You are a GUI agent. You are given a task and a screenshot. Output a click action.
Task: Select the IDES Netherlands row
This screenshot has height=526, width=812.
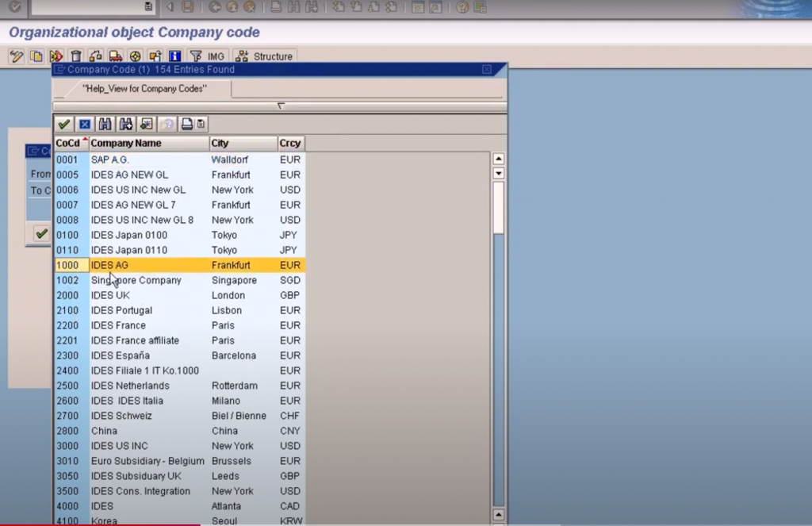click(180, 385)
